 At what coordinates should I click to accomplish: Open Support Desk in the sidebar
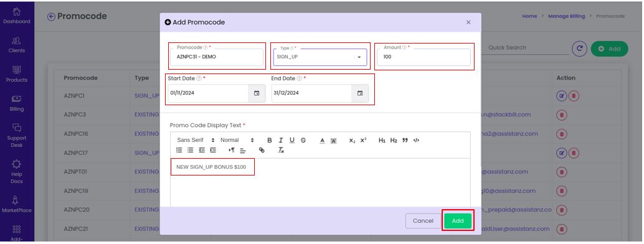17,136
